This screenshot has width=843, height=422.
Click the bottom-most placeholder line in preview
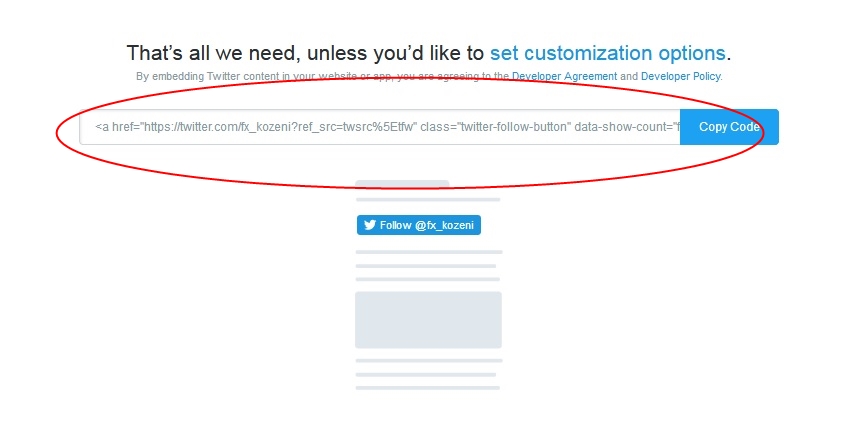pos(428,388)
